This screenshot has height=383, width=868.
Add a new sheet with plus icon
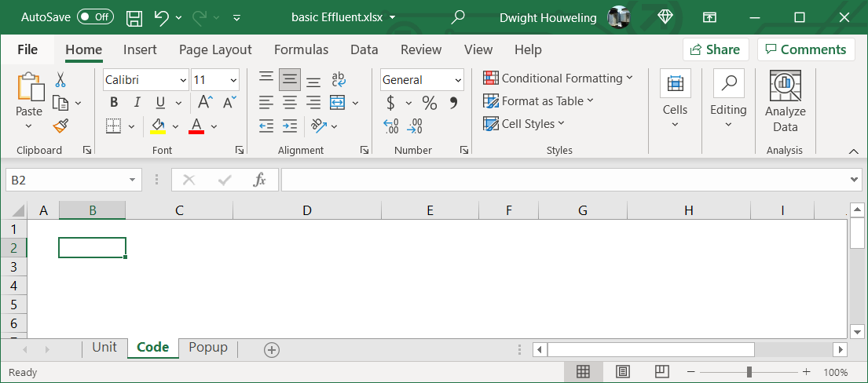tap(272, 350)
